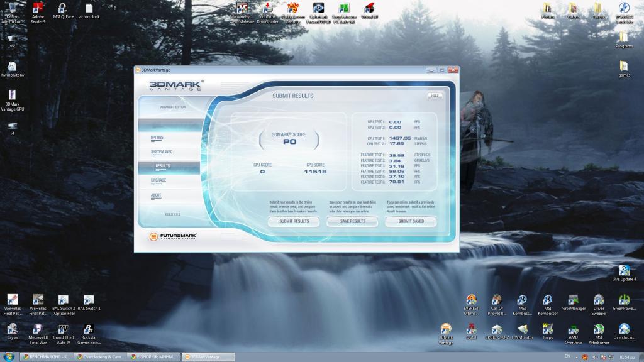Open Medieval II Total War shortcut

pos(38,334)
